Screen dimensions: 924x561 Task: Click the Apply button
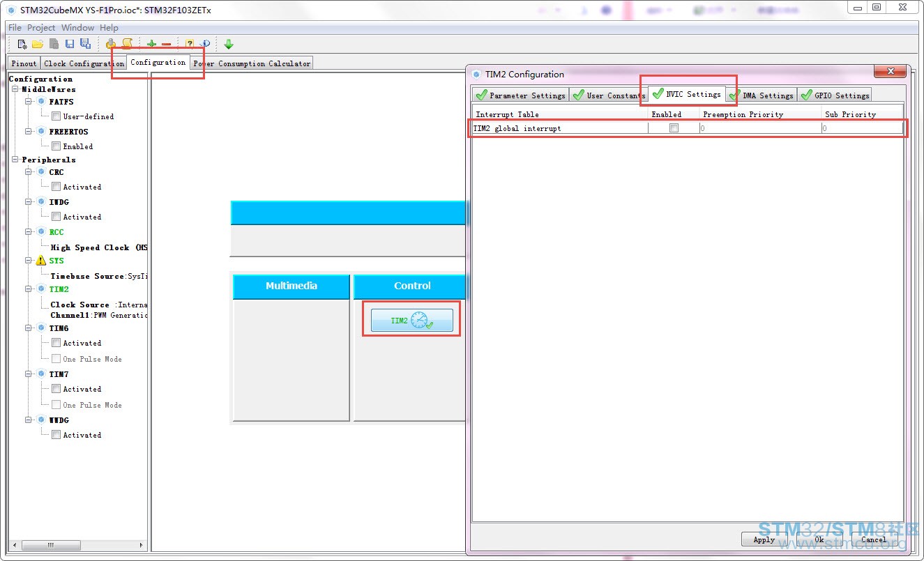click(764, 539)
